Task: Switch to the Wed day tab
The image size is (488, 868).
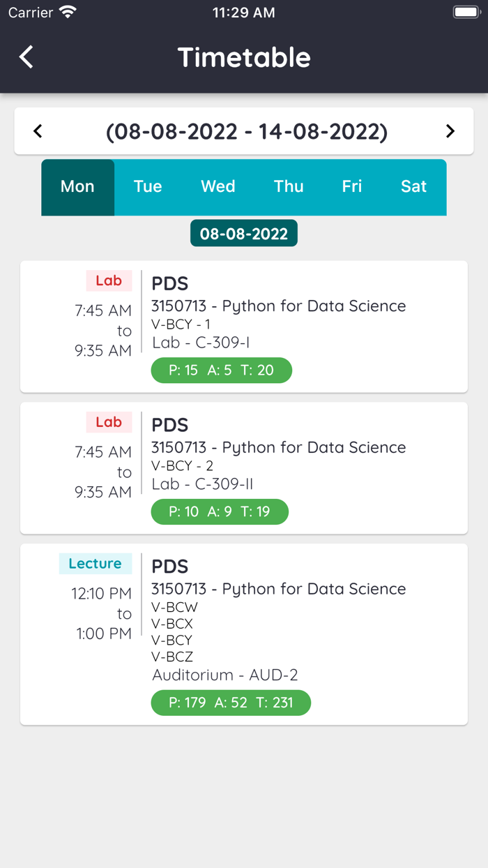Action: [x=218, y=187]
